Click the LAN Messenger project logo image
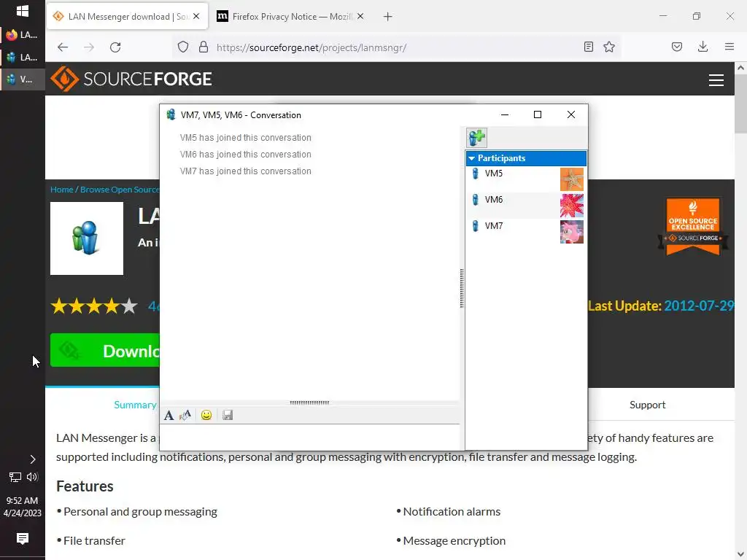This screenshot has height=560, width=747. (87, 238)
